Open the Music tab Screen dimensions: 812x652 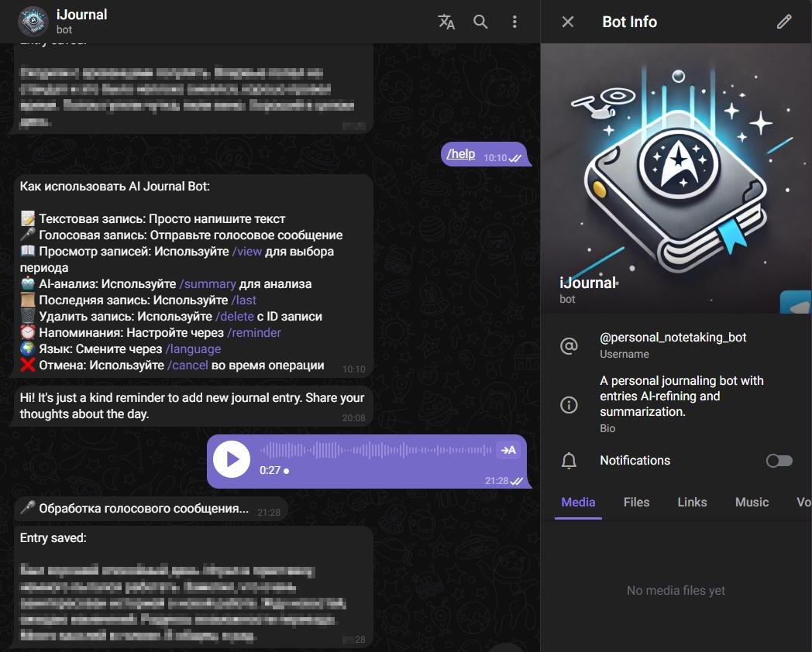click(x=752, y=502)
